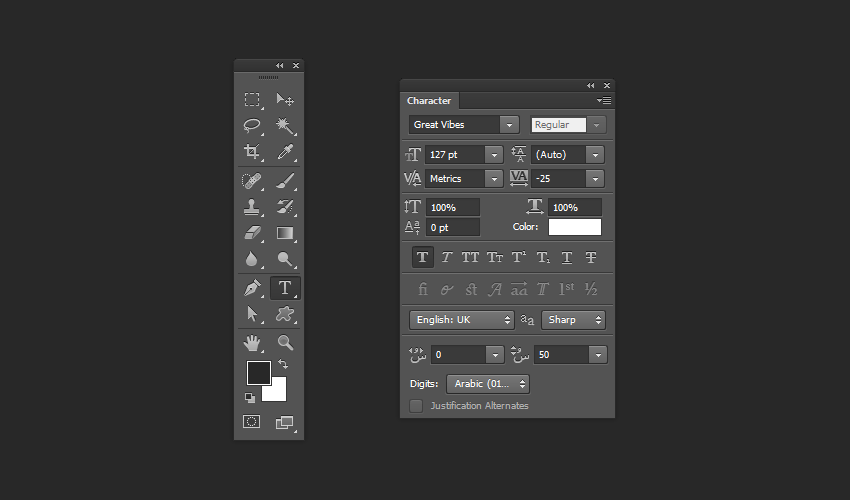Select the Zoom tool
The width and height of the screenshot is (850, 500).
[285, 343]
